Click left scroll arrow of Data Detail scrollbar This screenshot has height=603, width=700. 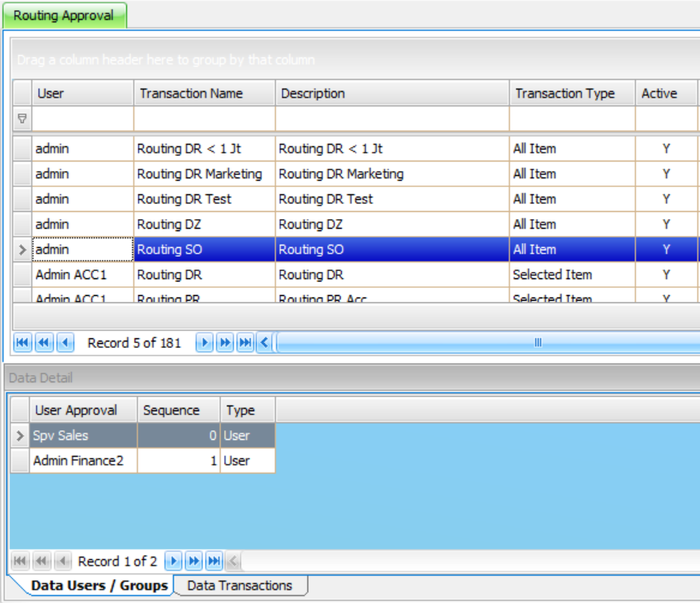233,561
